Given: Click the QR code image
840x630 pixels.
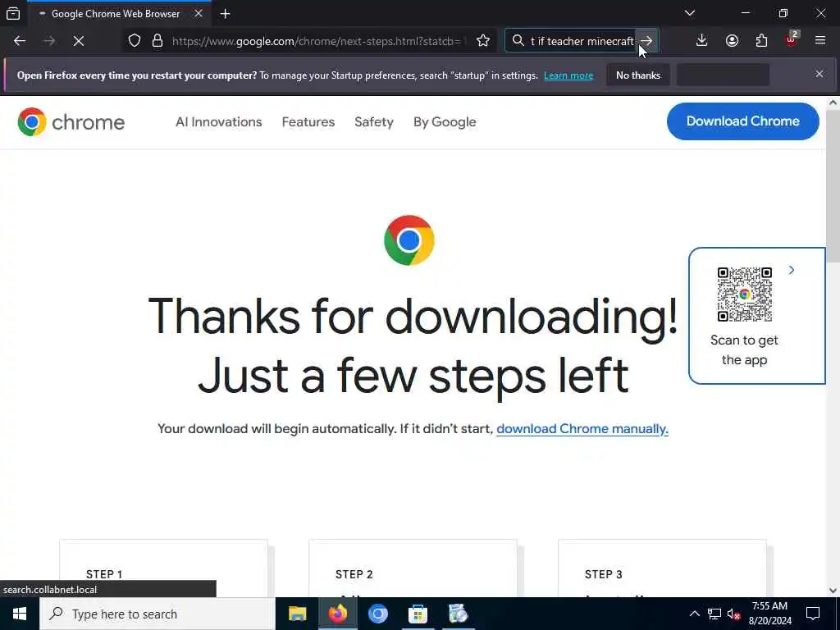Looking at the screenshot, I should coord(745,294).
